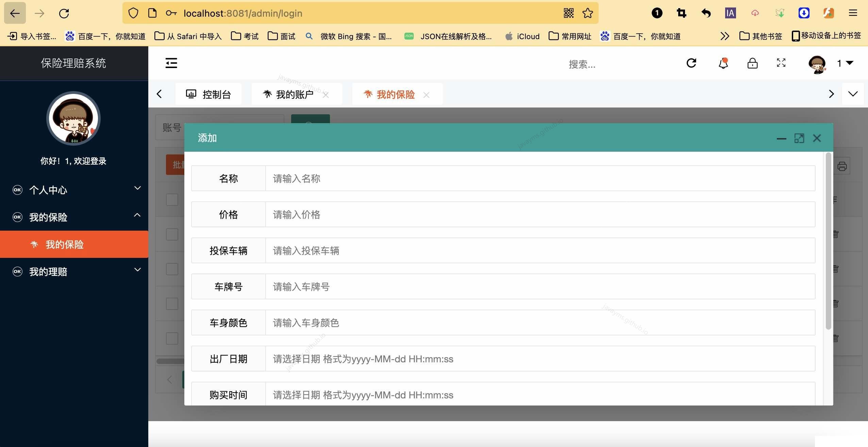This screenshot has width=868, height=447.
Task: Click the page refresh icon in top bar
Action: coord(691,63)
